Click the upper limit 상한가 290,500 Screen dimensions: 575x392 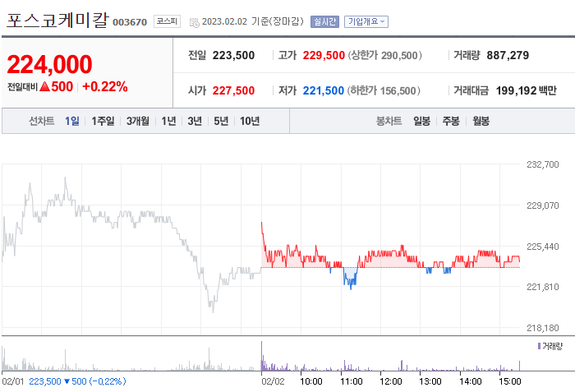385,55
